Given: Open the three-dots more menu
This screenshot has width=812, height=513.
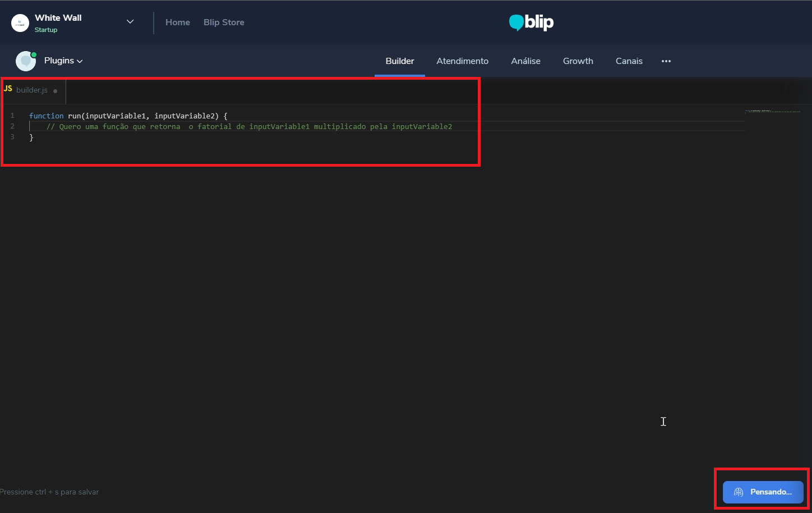Looking at the screenshot, I should (x=666, y=61).
